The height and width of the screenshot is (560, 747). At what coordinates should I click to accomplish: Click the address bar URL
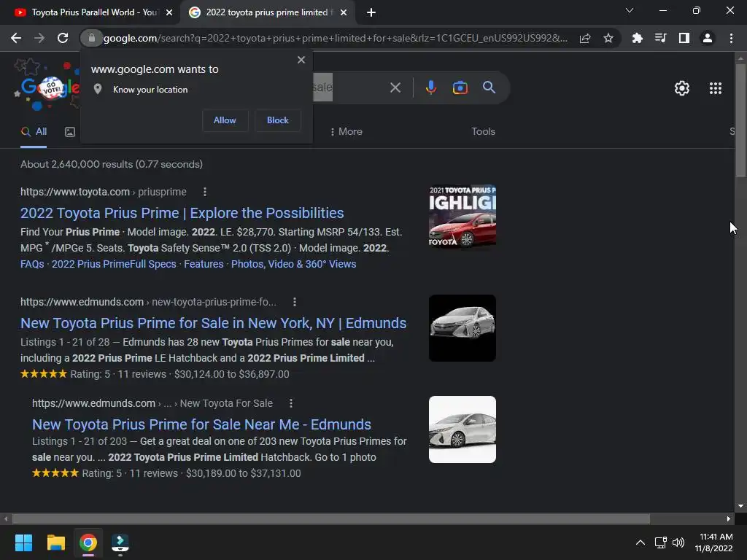point(336,38)
